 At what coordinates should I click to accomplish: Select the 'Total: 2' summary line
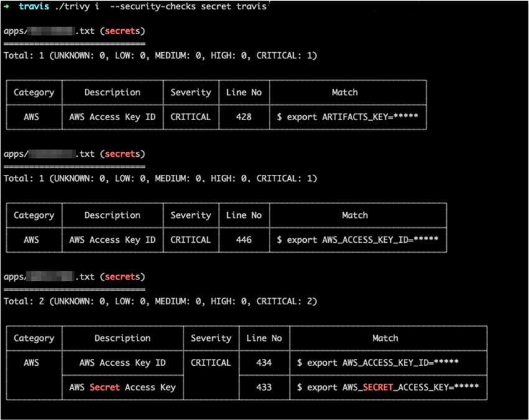point(160,301)
